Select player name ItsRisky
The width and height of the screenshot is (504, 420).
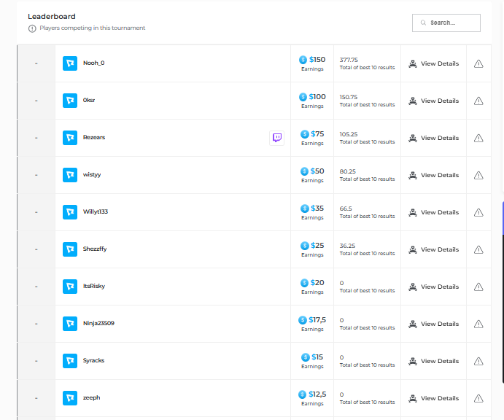click(94, 286)
